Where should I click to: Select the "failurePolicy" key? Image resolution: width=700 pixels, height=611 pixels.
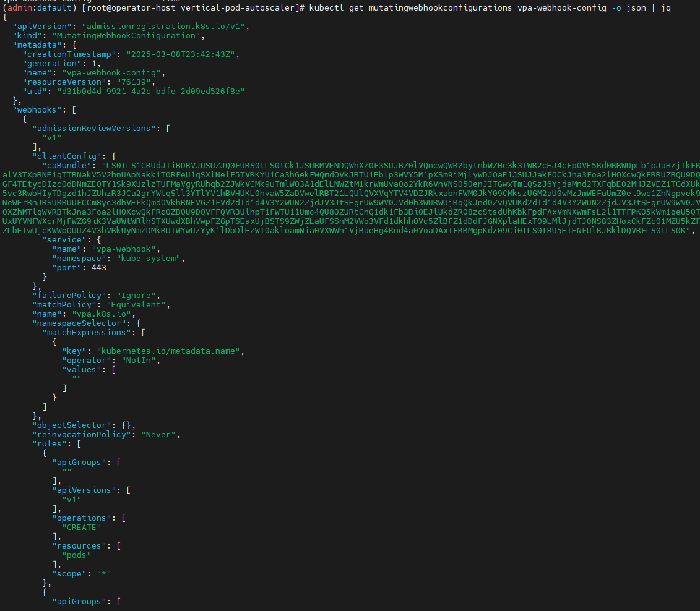(69, 296)
